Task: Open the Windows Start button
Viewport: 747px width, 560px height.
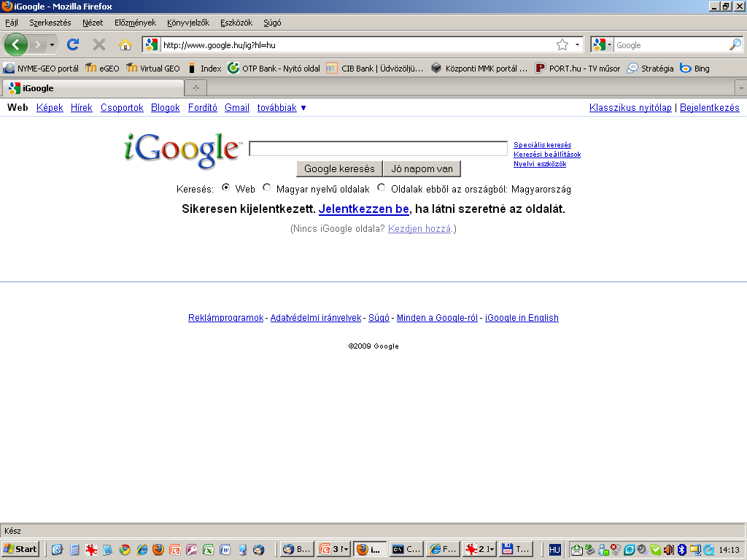Action: click(20, 550)
